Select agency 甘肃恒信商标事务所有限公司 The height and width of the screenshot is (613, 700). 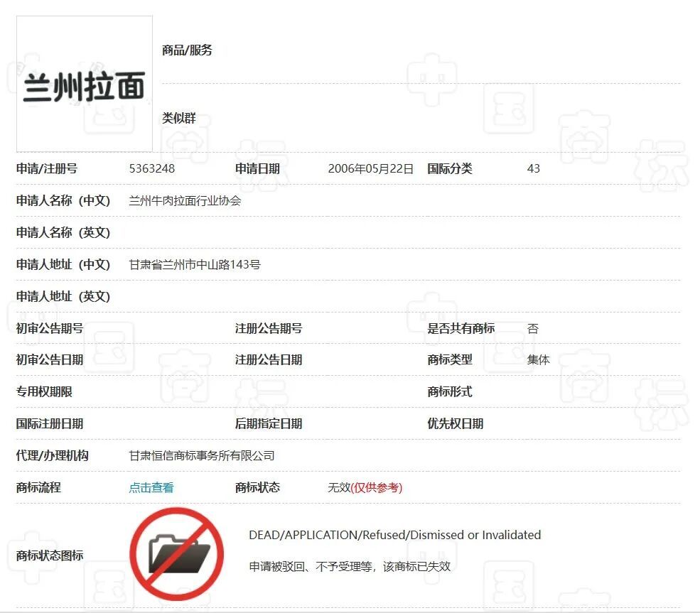pos(201,455)
